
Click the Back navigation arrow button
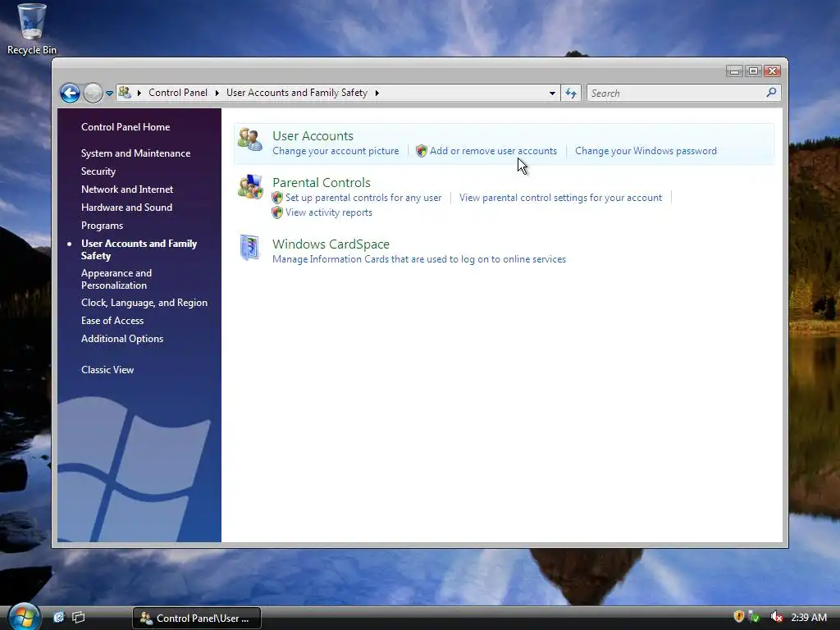click(70, 94)
